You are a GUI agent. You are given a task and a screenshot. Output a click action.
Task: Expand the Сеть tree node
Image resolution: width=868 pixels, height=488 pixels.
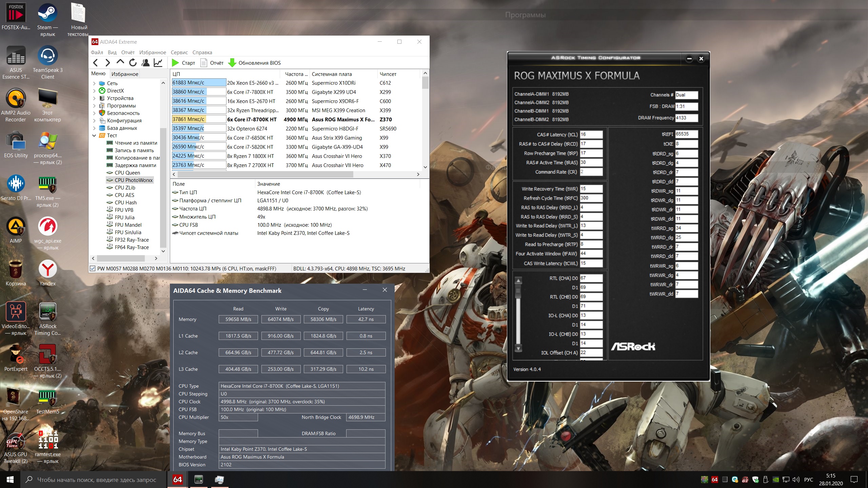(94, 83)
